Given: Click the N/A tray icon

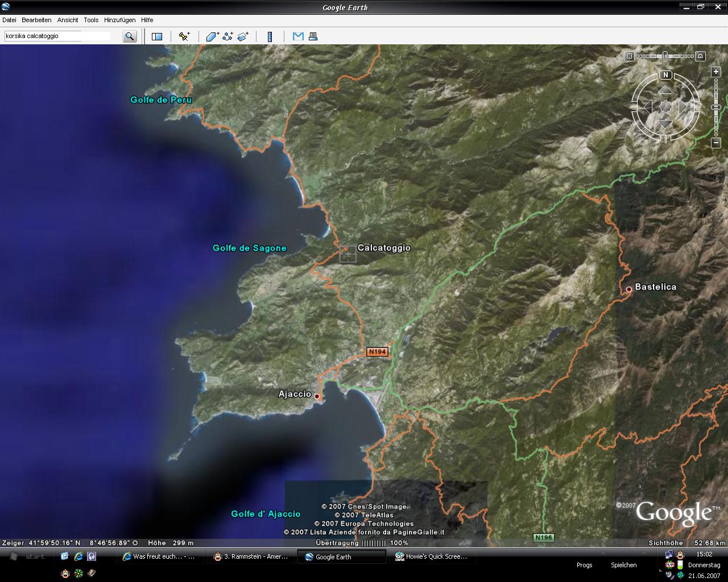Looking at the screenshot, I should [x=670, y=564].
